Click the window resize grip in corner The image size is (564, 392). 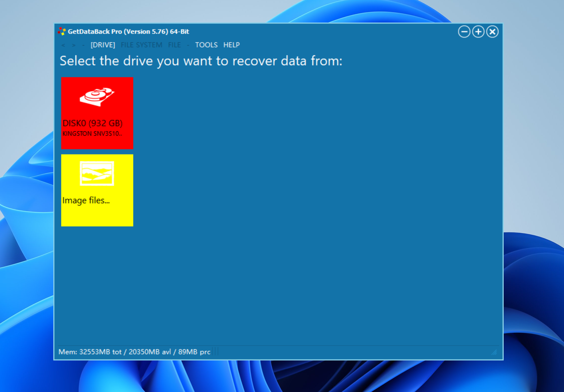[x=494, y=352]
